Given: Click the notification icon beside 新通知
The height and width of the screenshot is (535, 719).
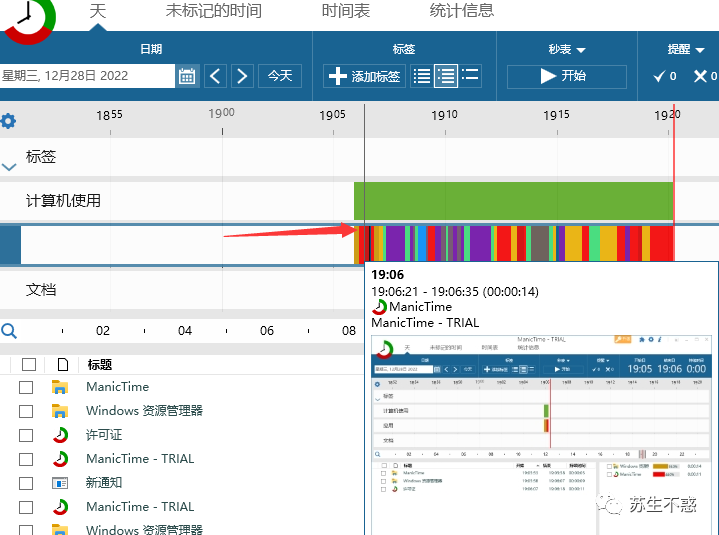Looking at the screenshot, I should tap(60, 483).
